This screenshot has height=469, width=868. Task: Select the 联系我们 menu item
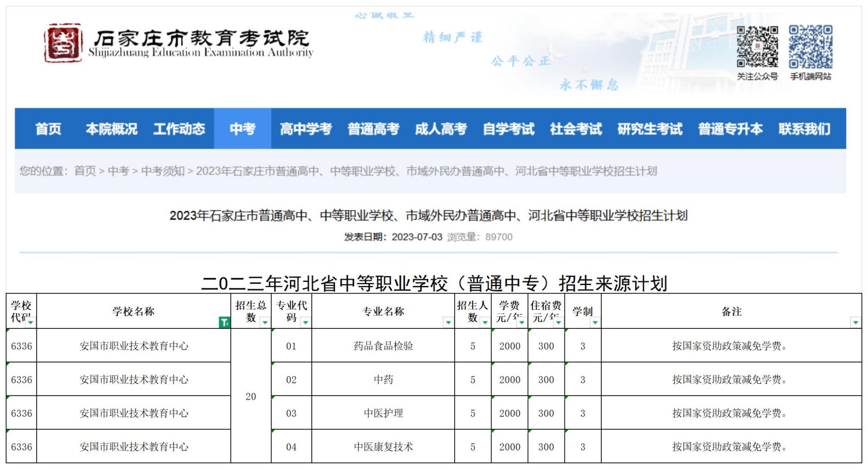tap(804, 129)
